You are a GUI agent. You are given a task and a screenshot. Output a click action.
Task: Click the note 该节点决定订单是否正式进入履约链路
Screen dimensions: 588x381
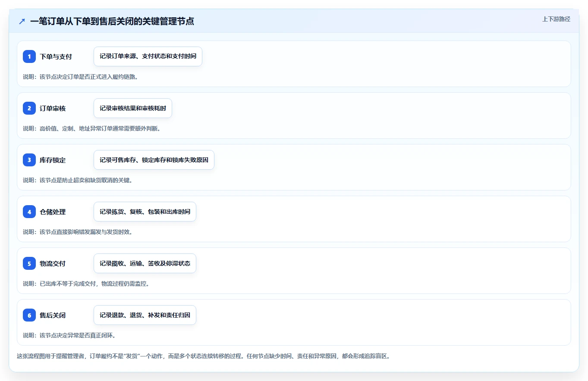(80, 77)
